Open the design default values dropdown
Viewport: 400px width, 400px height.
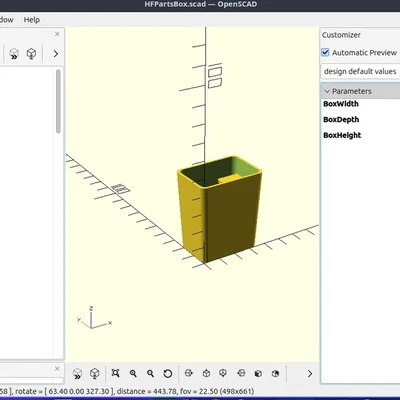[x=360, y=71]
